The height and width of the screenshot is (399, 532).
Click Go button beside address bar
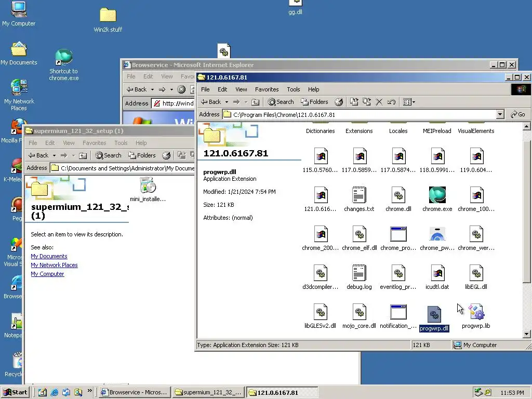[518, 114]
